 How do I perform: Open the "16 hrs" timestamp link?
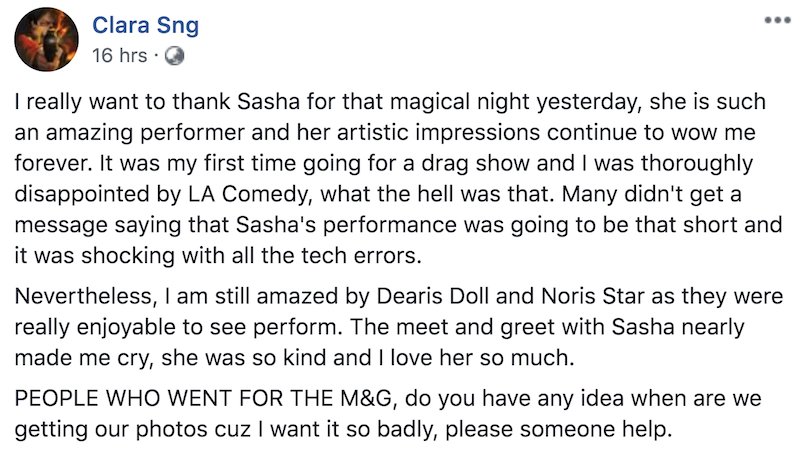click(119, 55)
